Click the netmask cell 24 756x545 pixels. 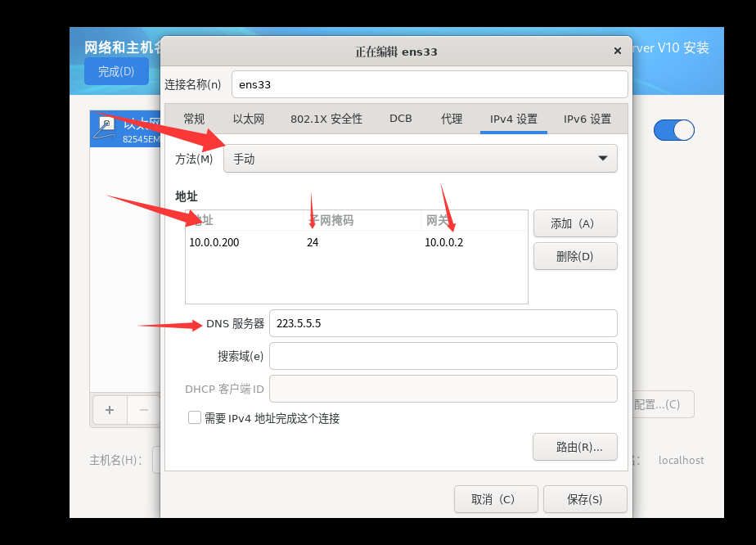313,242
